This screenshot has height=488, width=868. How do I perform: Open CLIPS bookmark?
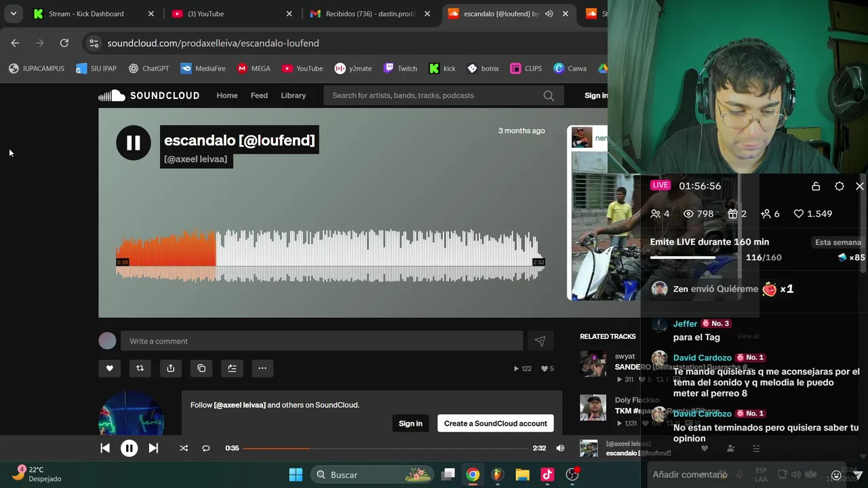526,68
